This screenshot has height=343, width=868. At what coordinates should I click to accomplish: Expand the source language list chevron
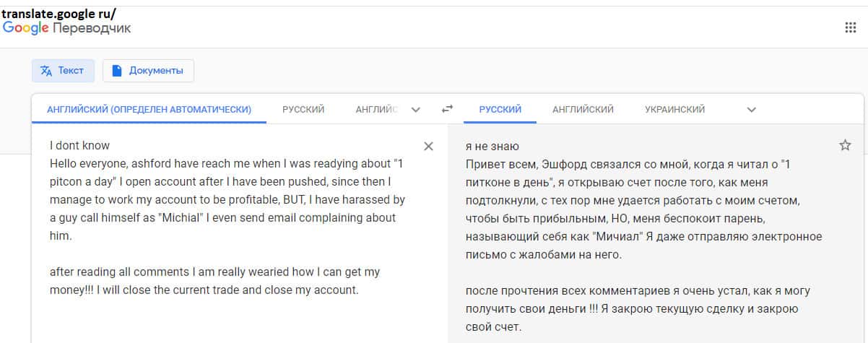coord(415,110)
